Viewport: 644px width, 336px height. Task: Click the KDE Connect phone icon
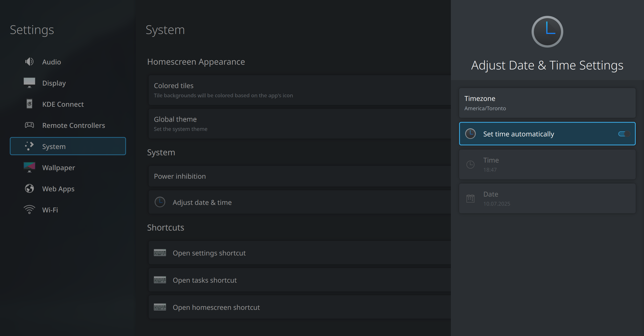pyautogui.click(x=29, y=104)
